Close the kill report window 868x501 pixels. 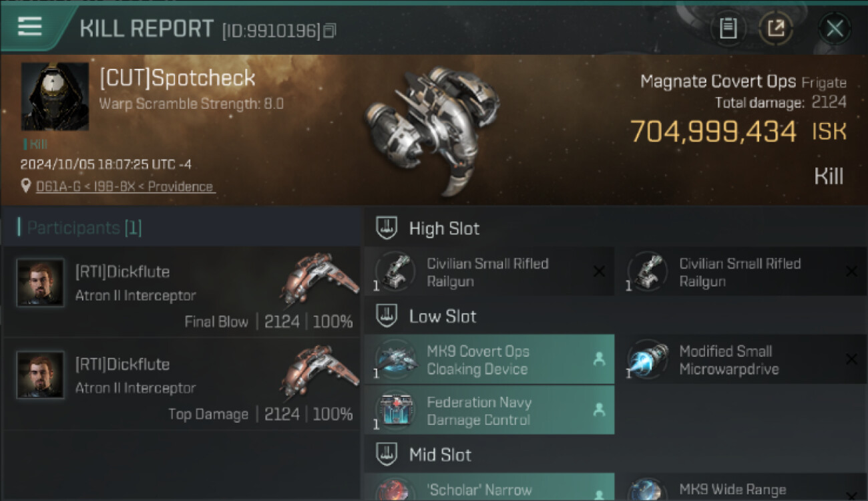click(x=835, y=29)
